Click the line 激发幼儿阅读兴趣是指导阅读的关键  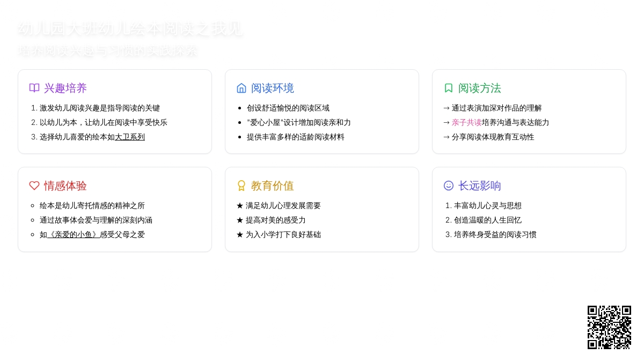click(x=100, y=108)
